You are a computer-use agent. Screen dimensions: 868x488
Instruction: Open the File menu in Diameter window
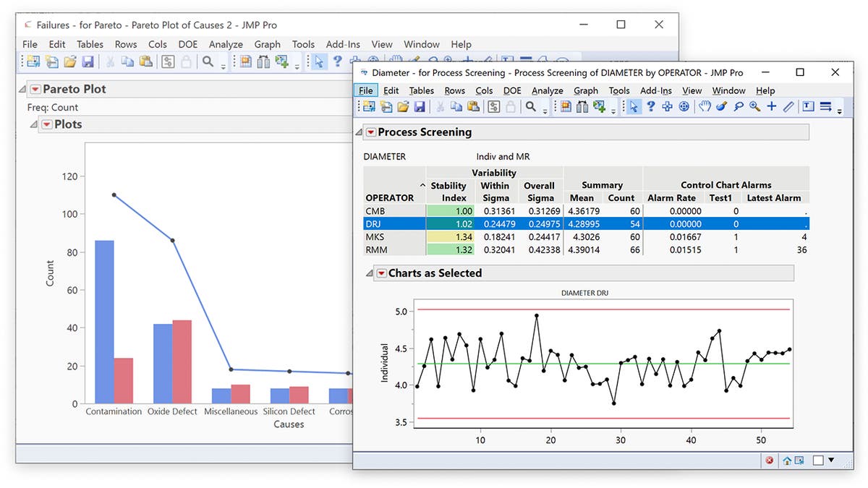(366, 90)
